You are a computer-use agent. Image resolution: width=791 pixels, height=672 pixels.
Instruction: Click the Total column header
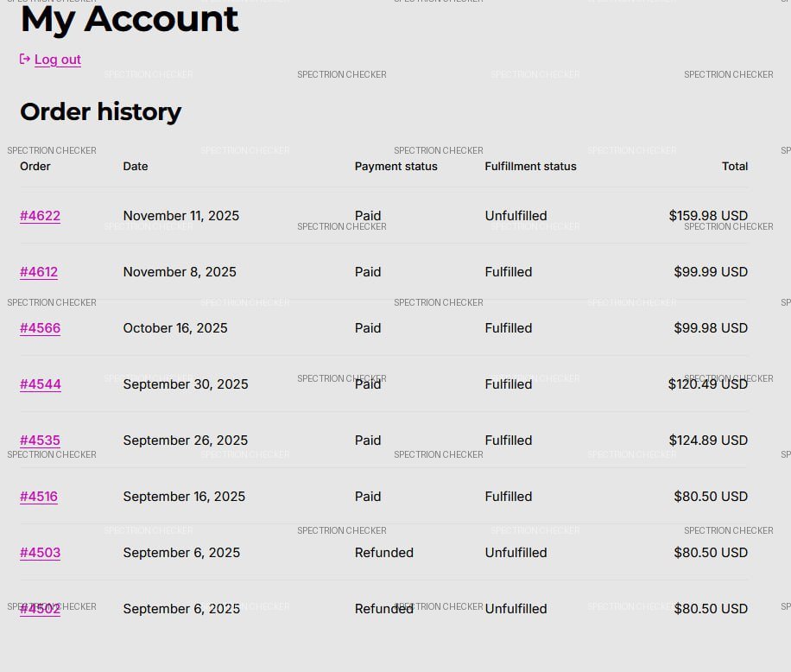click(735, 166)
